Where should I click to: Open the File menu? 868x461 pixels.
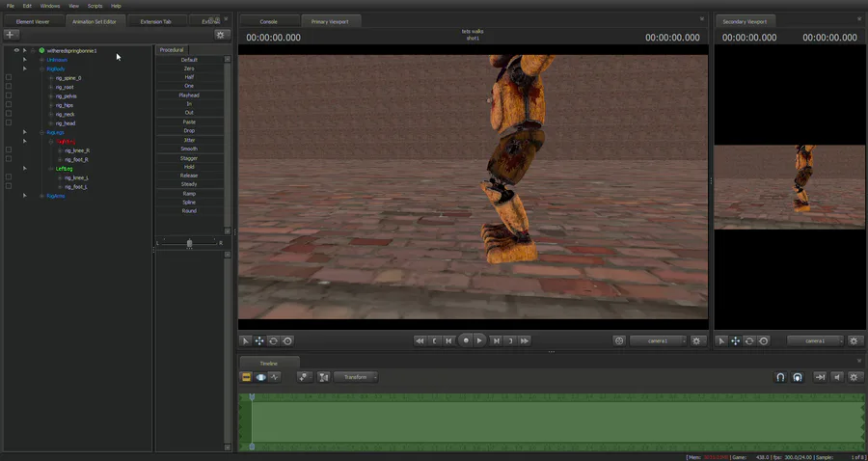[x=11, y=6]
